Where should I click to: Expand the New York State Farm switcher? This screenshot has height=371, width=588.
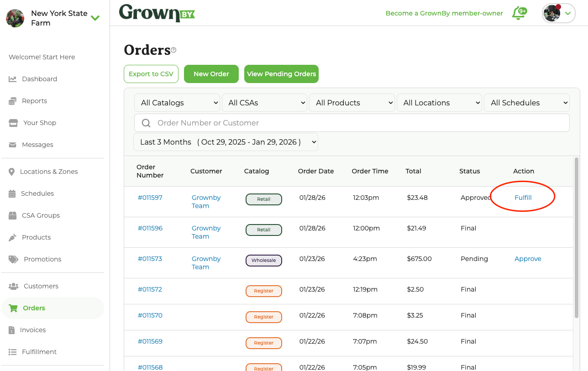click(95, 18)
